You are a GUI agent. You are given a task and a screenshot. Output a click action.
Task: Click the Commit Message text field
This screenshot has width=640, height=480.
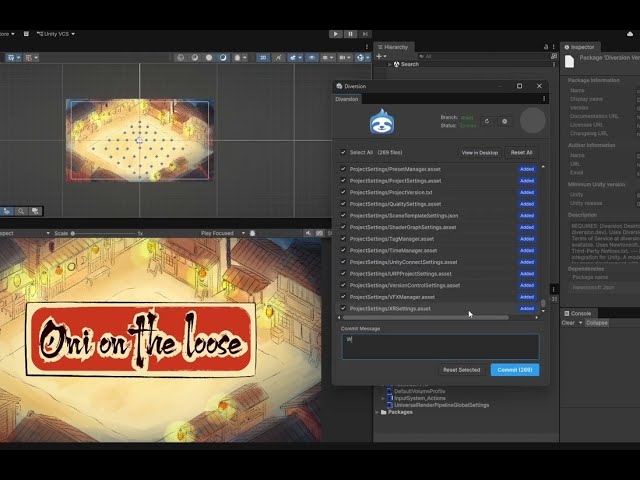pyautogui.click(x=440, y=347)
